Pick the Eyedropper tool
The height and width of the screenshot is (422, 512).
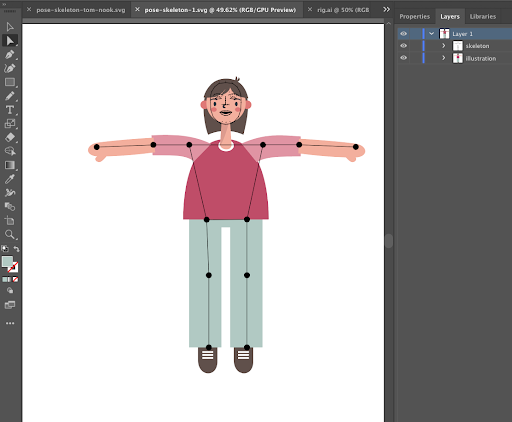(10, 179)
